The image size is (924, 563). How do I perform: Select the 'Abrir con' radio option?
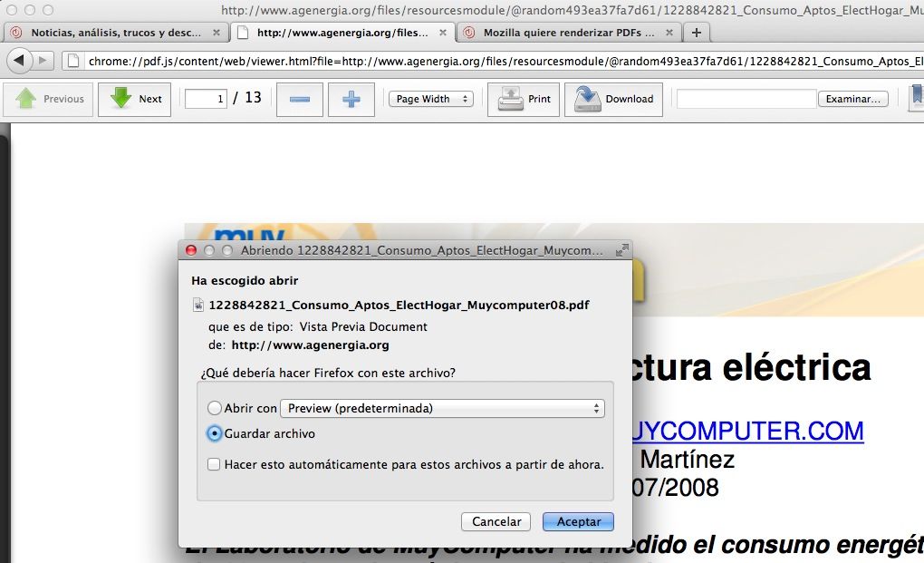click(214, 409)
